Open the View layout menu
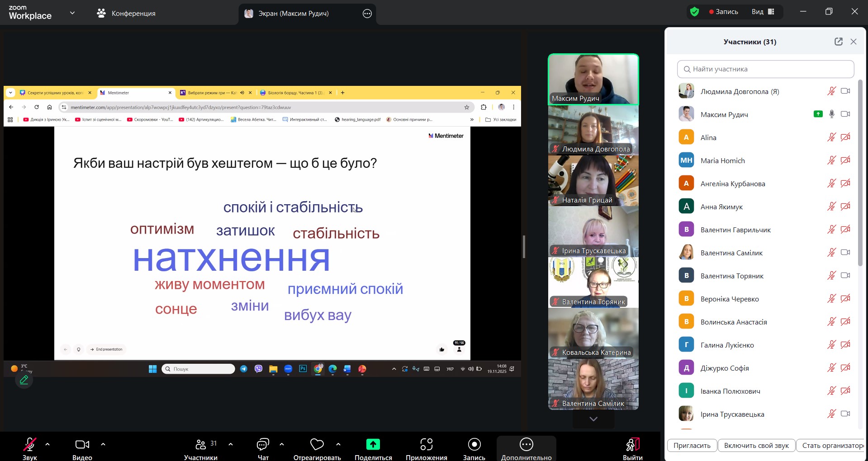Image resolution: width=868 pixels, height=461 pixels. tap(763, 12)
